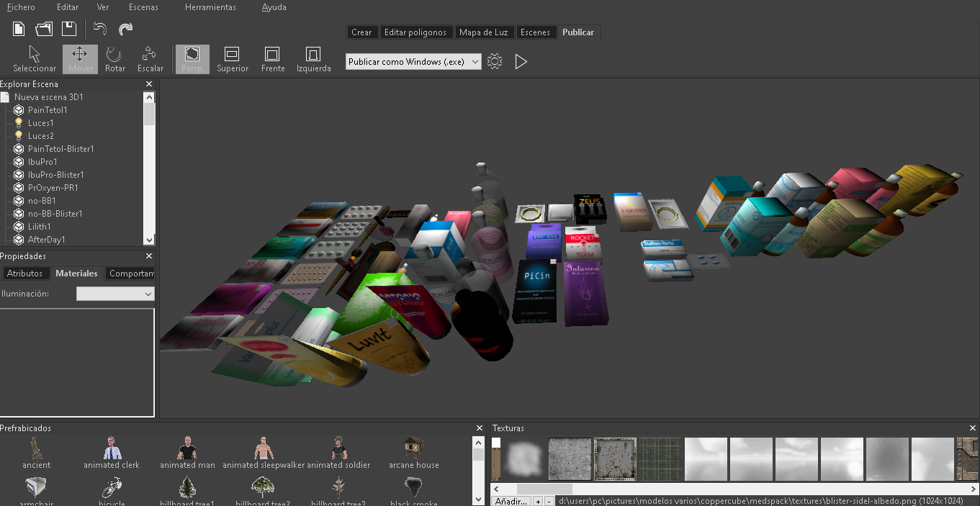The image size is (980, 506).
Task: Switch to the Rotar tool
Action: click(114, 59)
